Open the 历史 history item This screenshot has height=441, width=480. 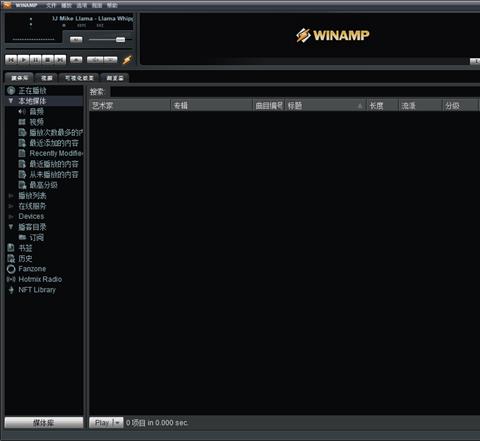25,258
